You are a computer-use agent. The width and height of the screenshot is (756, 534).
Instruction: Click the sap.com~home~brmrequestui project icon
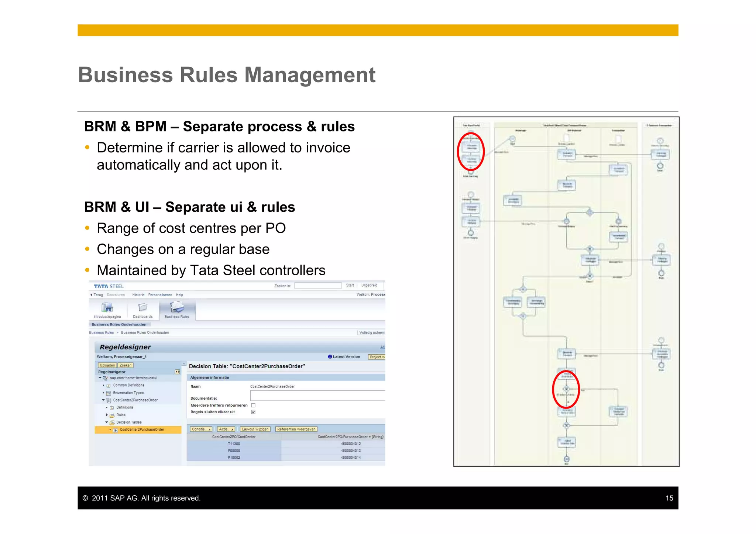105,378
